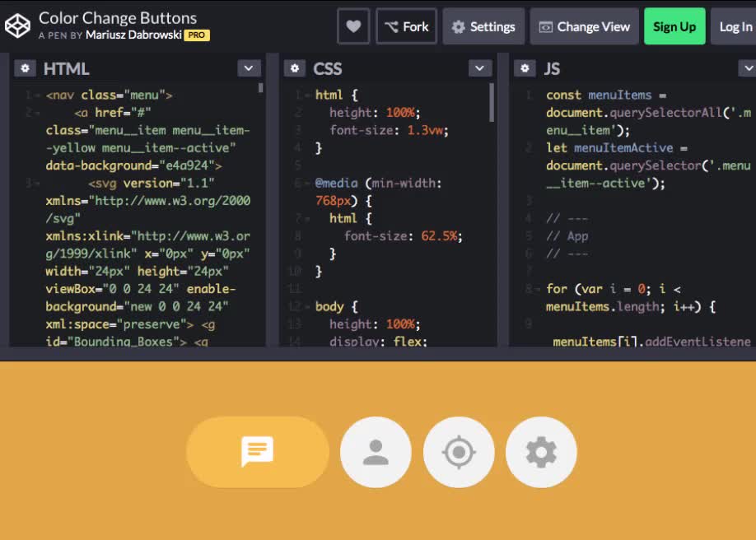Open Mariusz Dabrowski's author profile link
Image resolution: width=756 pixels, height=540 pixels.
pyautogui.click(x=133, y=35)
